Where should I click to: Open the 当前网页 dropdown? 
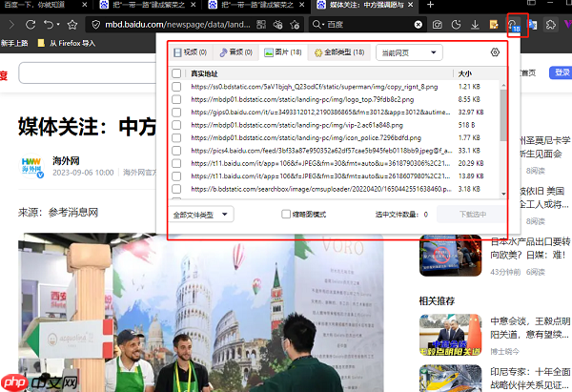(x=409, y=52)
